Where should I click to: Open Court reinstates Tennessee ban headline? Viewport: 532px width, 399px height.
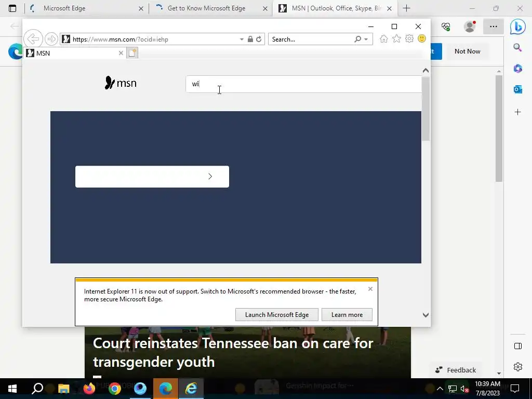click(x=233, y=353)
